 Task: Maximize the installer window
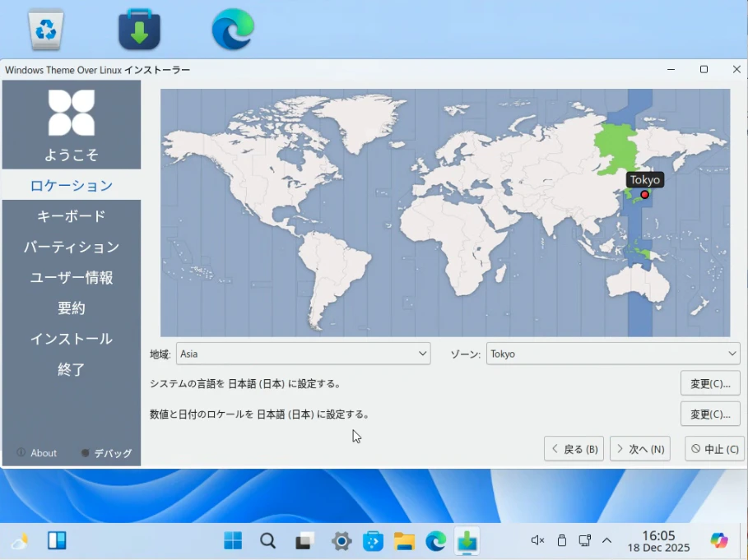click(704, 70)
